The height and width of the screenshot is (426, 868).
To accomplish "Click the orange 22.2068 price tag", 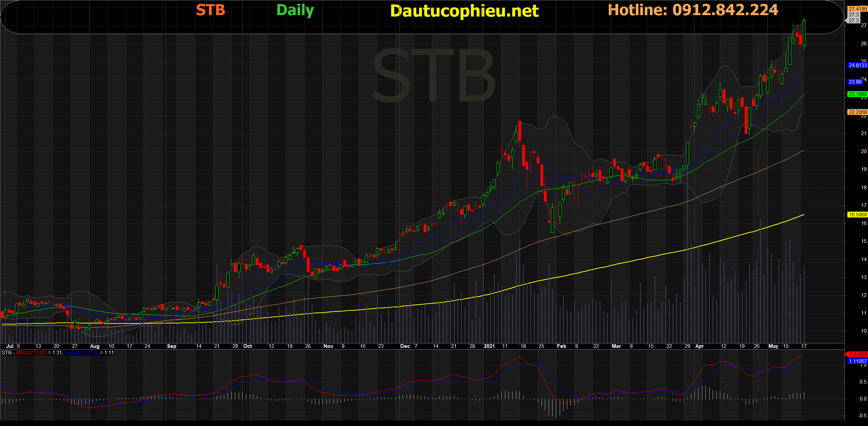I will point(857,112).
